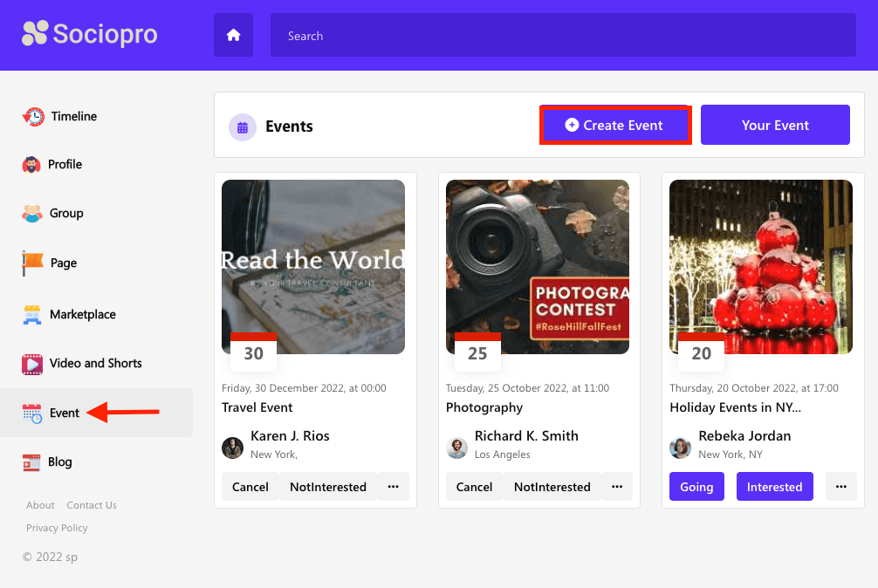878x588 pixels.
Task: Open Video and Shorts icon
Action: click(32, 364)
